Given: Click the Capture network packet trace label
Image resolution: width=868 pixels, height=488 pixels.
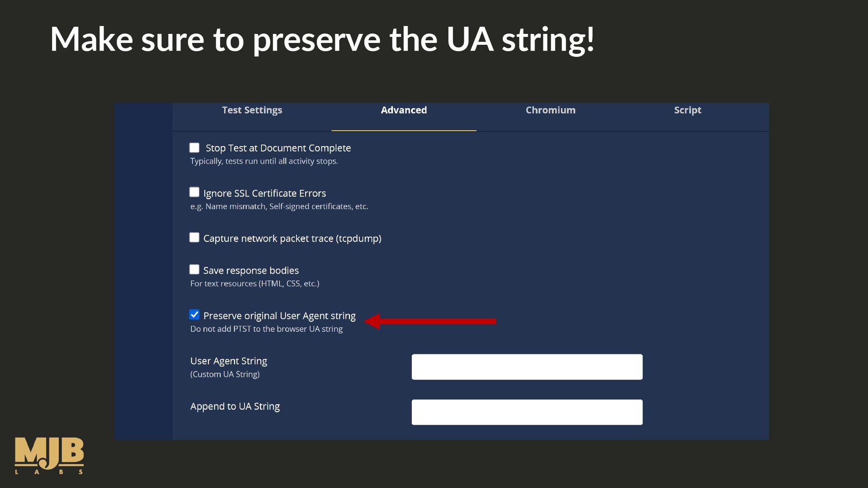Looking at the screenshot, I should coord(292,239).
